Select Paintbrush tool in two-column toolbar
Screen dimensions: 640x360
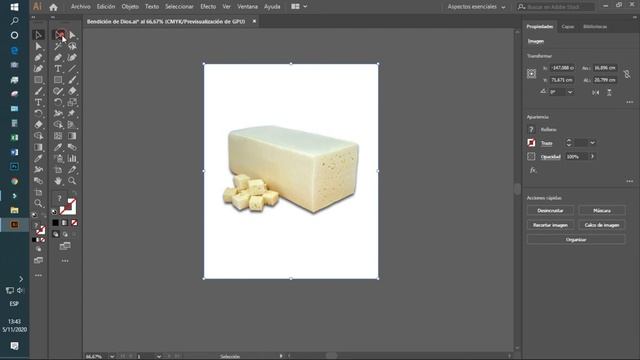click(72, 80)
